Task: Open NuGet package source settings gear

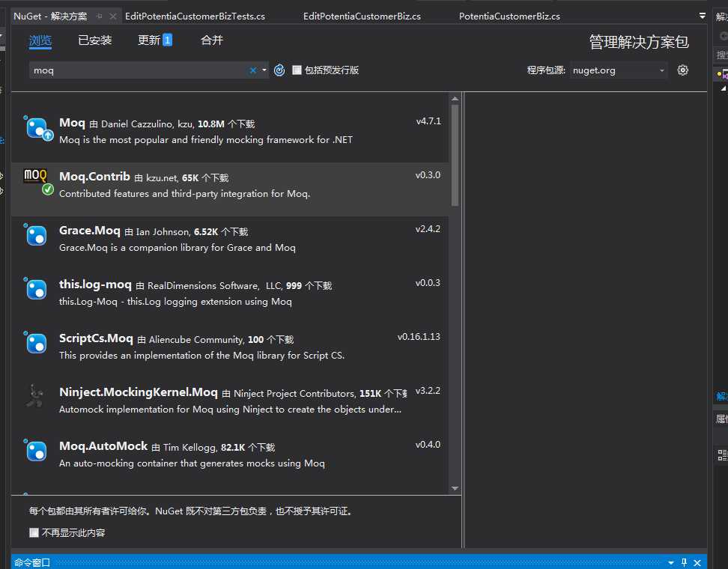Action: pos(682,70)
